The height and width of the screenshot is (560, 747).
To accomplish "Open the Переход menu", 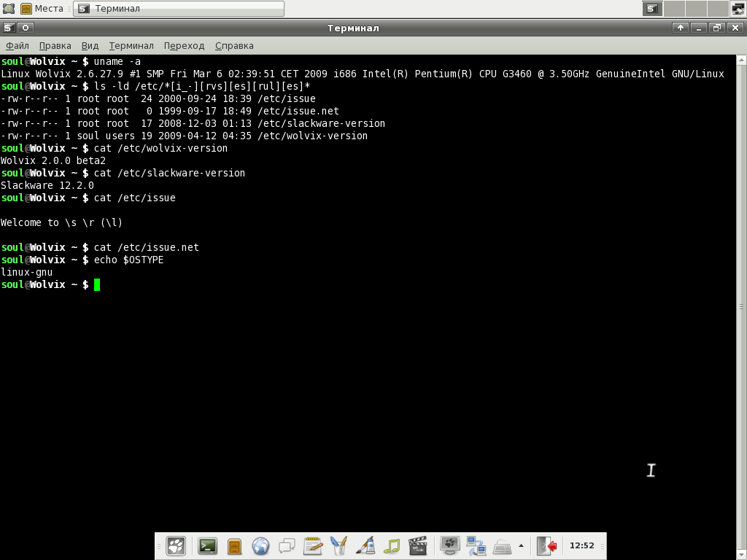I will [184, 46].
